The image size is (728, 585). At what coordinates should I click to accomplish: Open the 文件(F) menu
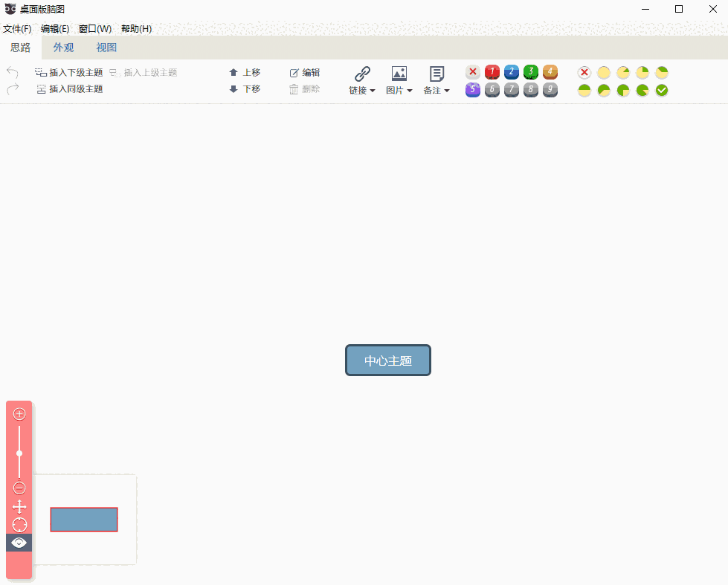click(17, 29)
